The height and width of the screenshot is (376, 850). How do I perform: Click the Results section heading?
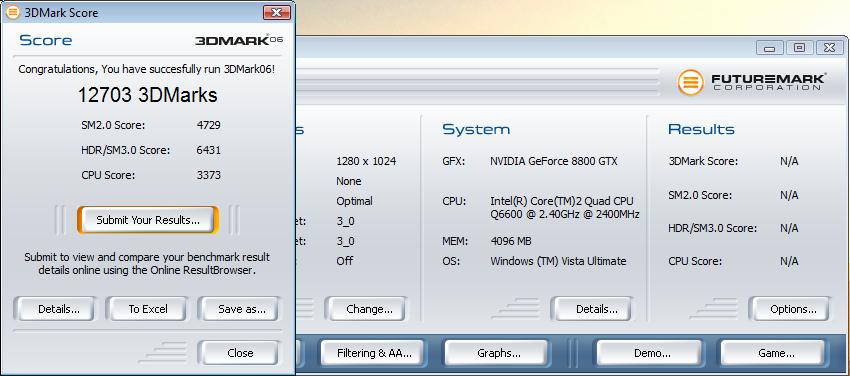[701, 129]
